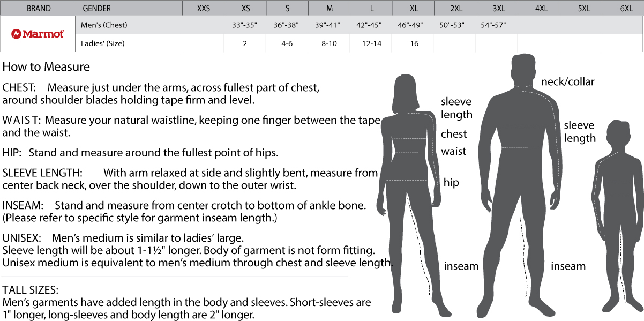This screenshot has width=644, height=321.
Task: Click the S size column header
Action: tap(287, 8)
